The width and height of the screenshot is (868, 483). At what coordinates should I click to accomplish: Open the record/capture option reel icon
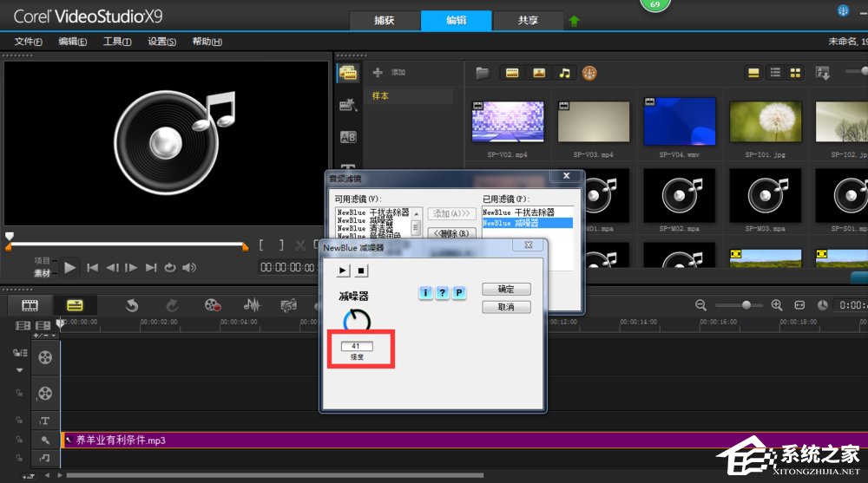click(x=213, y=304)
